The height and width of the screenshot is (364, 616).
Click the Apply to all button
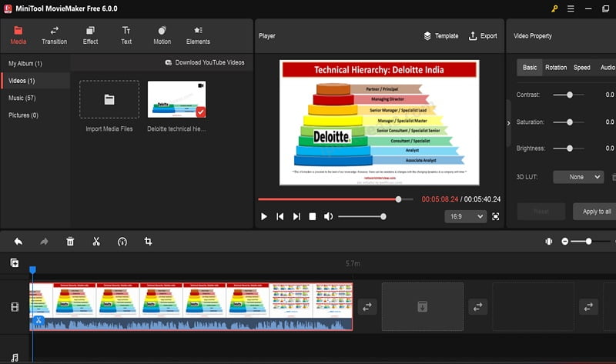coord(597,212)
